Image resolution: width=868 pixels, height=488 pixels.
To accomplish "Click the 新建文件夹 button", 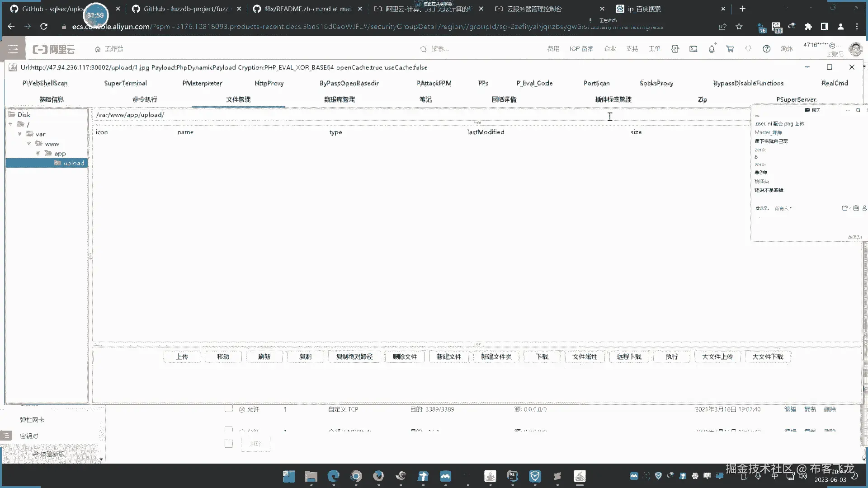I will (496, 357).
